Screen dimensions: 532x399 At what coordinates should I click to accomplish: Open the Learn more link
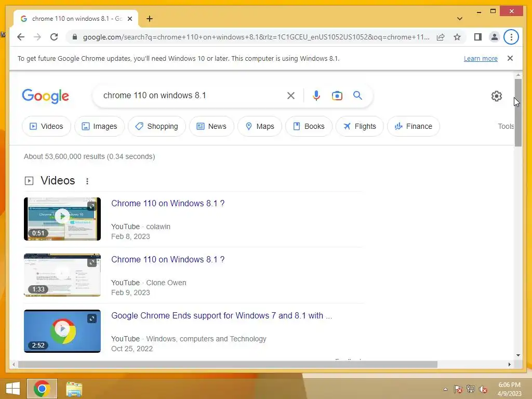(x=481, y=58)
